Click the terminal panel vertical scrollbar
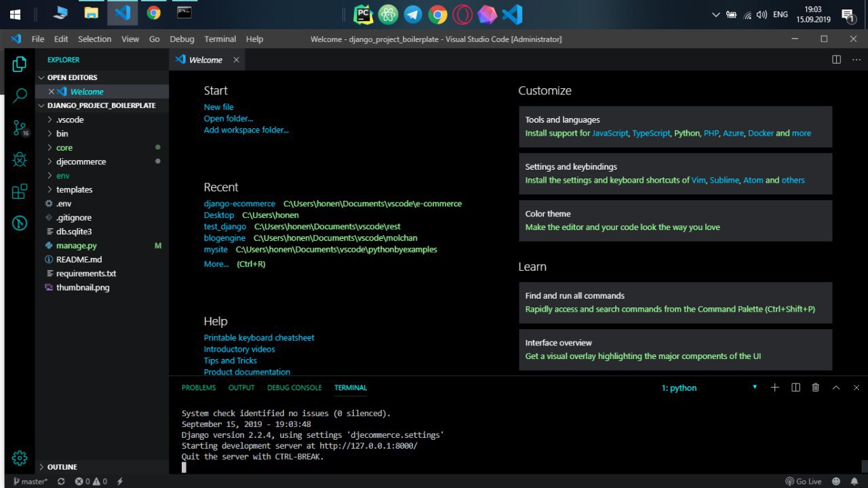 (x=865, y=466)
